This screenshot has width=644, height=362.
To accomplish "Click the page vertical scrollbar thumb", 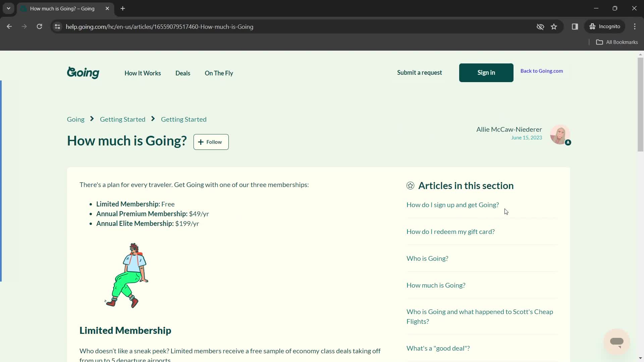I will tap(640, 105).
